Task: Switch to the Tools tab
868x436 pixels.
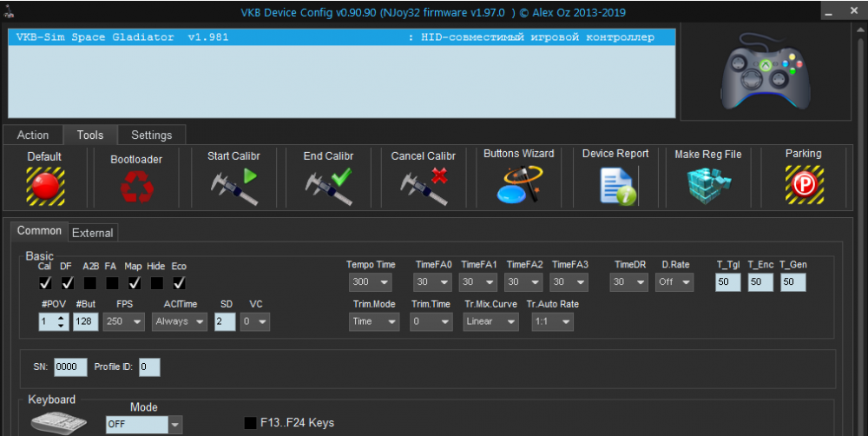Action: [90, 135]
